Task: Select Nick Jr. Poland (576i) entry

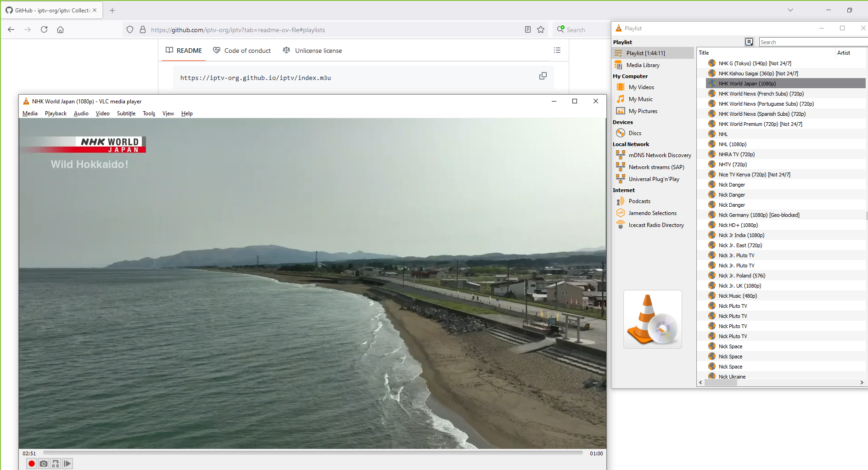Action: pos(785,276)
